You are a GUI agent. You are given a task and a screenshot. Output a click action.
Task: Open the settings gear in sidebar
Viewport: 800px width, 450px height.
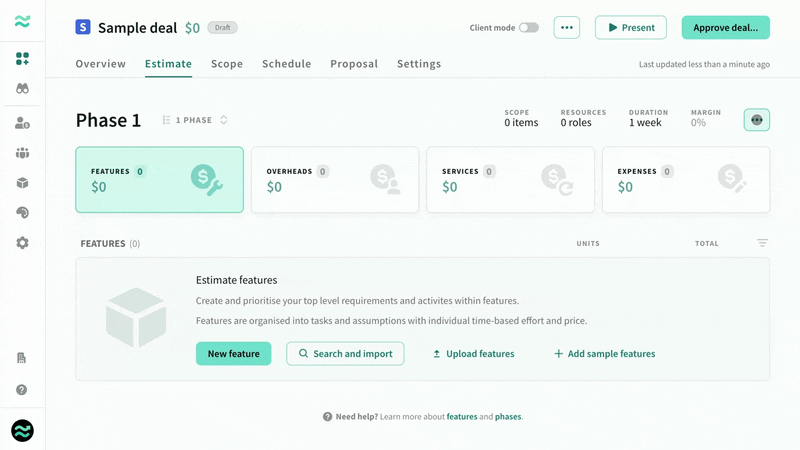point(22,243)
